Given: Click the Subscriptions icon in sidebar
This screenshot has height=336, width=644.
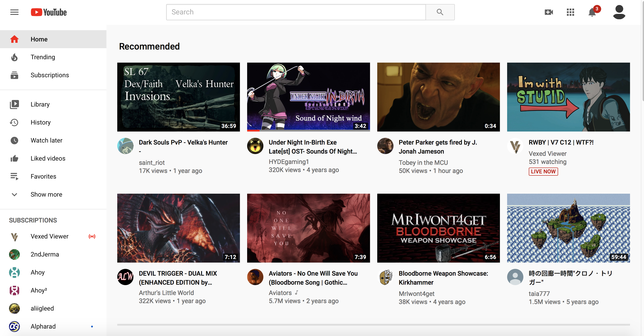Looking at the screenshot, I should [x=14, y=75].
